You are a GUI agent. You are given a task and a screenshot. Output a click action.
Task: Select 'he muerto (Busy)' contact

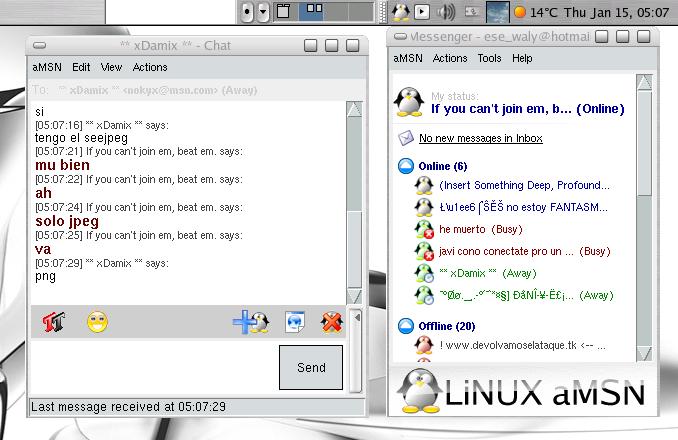click(x=481, y=229)
